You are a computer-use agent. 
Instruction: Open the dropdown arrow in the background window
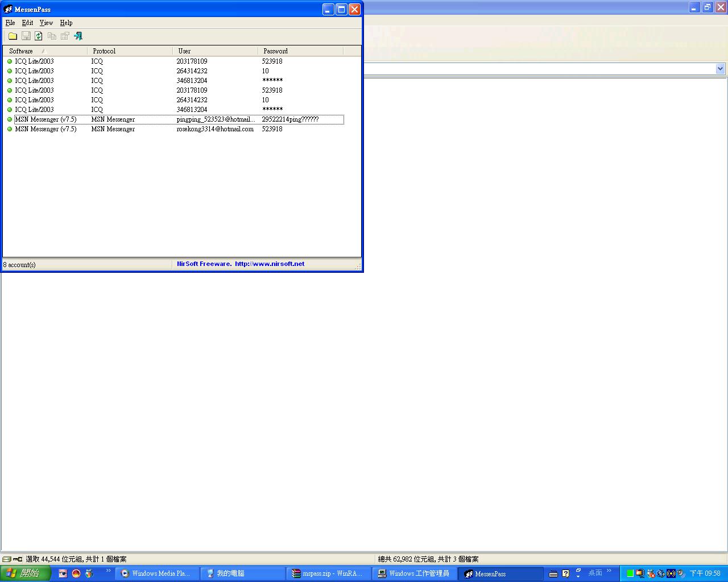(x=720, y=69)
